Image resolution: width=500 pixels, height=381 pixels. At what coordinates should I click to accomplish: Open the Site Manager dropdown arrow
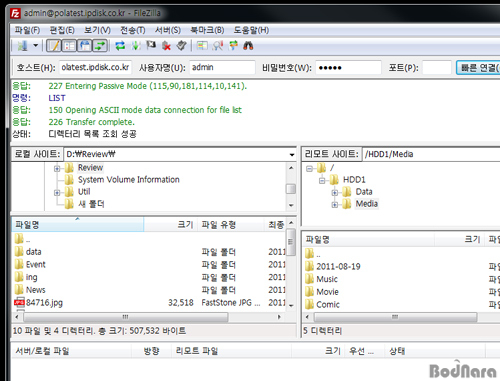coord(35,45)
